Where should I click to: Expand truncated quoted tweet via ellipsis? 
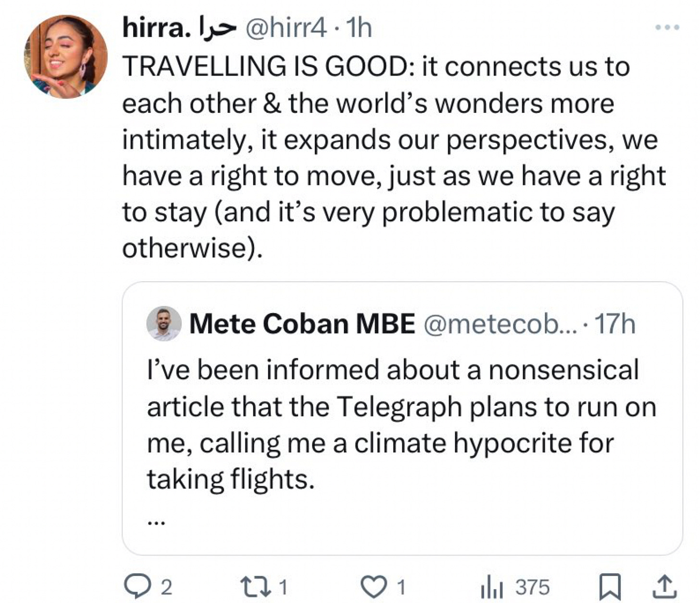pos(156,522)
